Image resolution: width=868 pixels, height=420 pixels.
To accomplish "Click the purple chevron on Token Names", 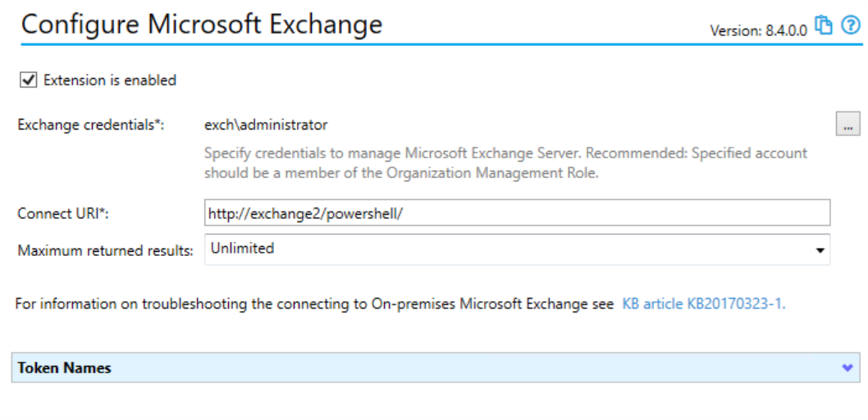I will 847,367.
